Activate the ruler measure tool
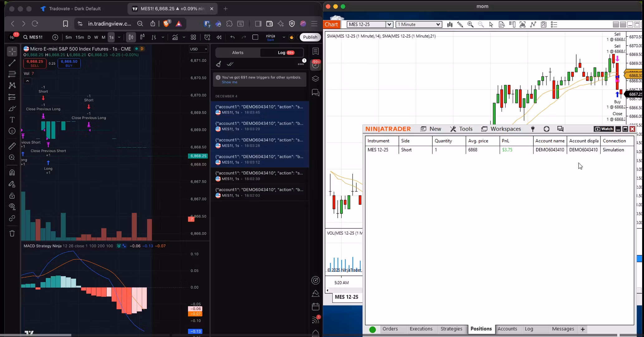This screenshot has height=337, width=644. pyautogui.click(x=12, y=146)
